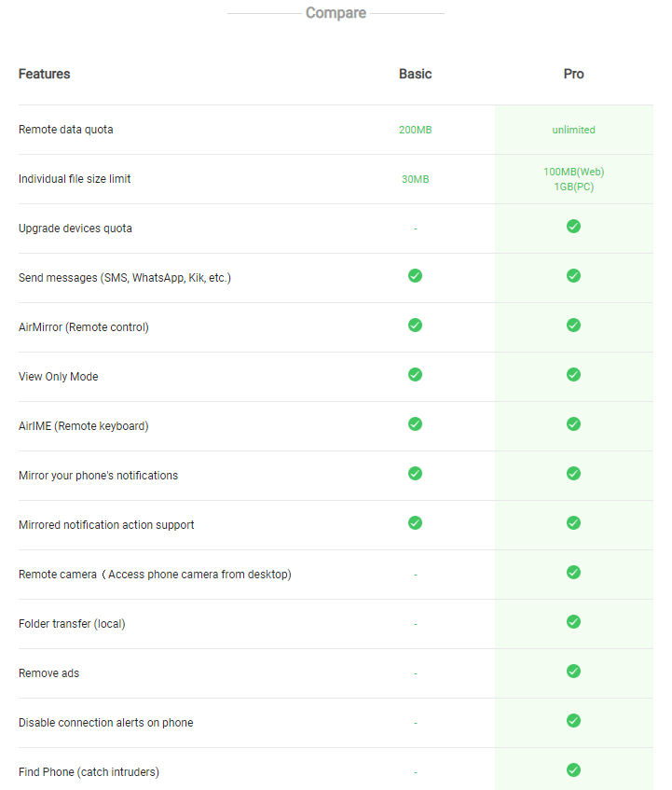Click Pro checkmark for Remote camera row

pyautogui.click(x=573, y=572)
